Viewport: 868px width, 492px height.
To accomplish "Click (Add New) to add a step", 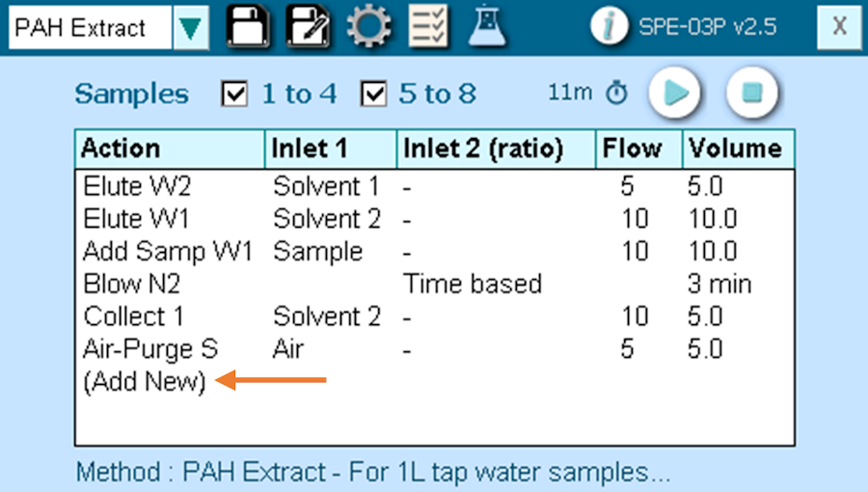I will click(145, 382).
